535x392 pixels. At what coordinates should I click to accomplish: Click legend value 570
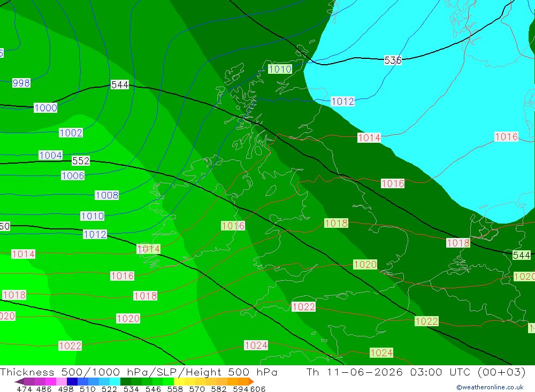click(196, 389)
